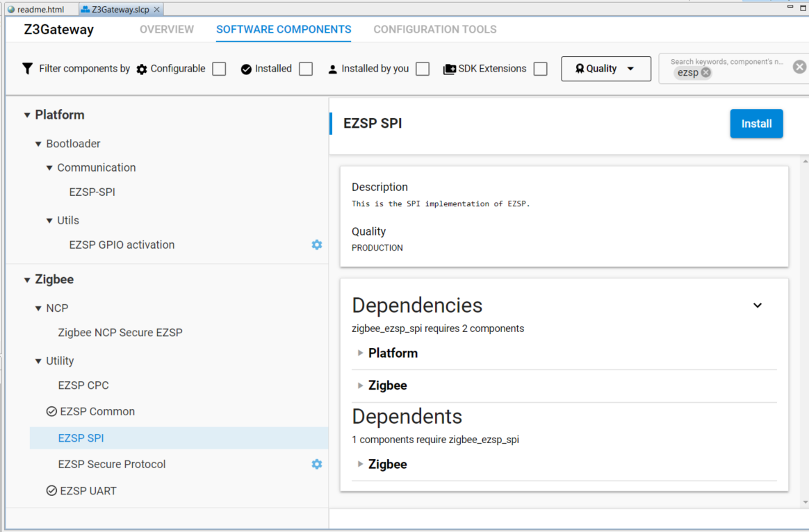809x532 pixels.
Task: Remove the ezsp search tag
Action: coord(705,72)
